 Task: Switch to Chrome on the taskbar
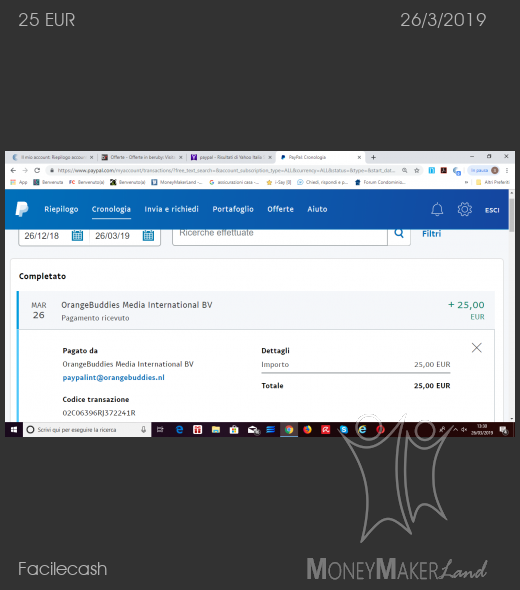point(289,430)
